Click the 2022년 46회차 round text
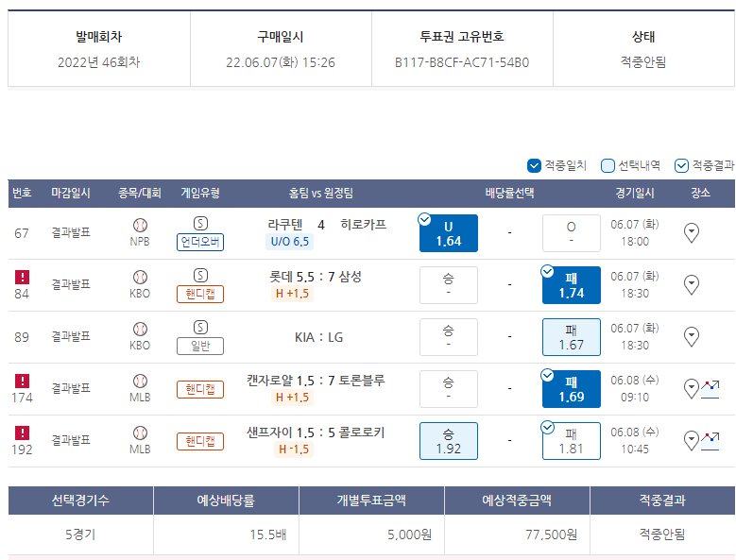736x560 pixels. pyautogui.click(x=99, y=63)
